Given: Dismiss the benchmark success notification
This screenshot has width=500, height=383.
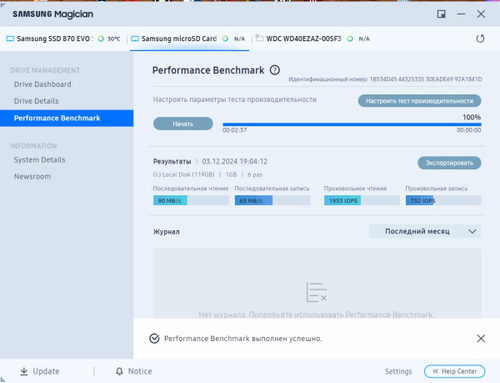Looking at the screenshot, I should coord(481,339).
